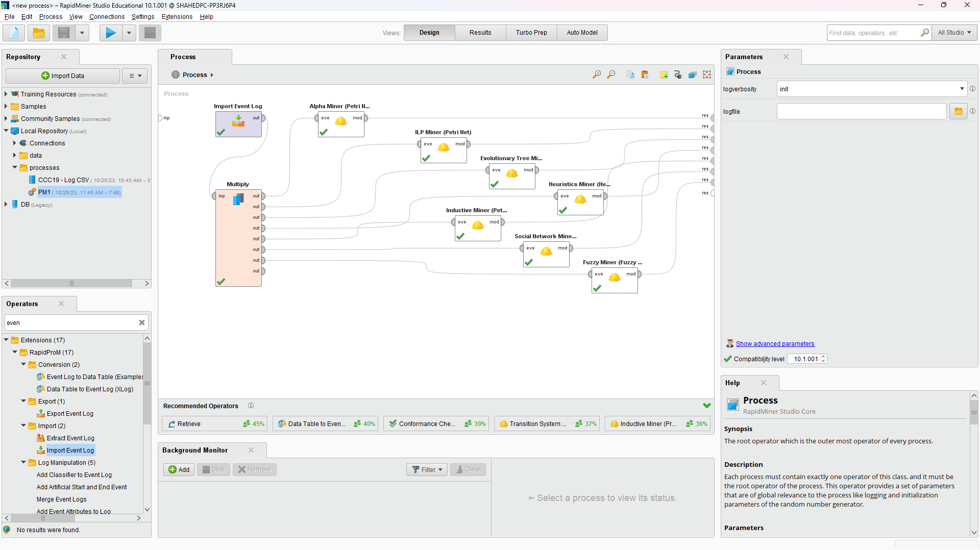
Task: Click the info icon beside Recommended Operators
Action: tap(251, 406)
